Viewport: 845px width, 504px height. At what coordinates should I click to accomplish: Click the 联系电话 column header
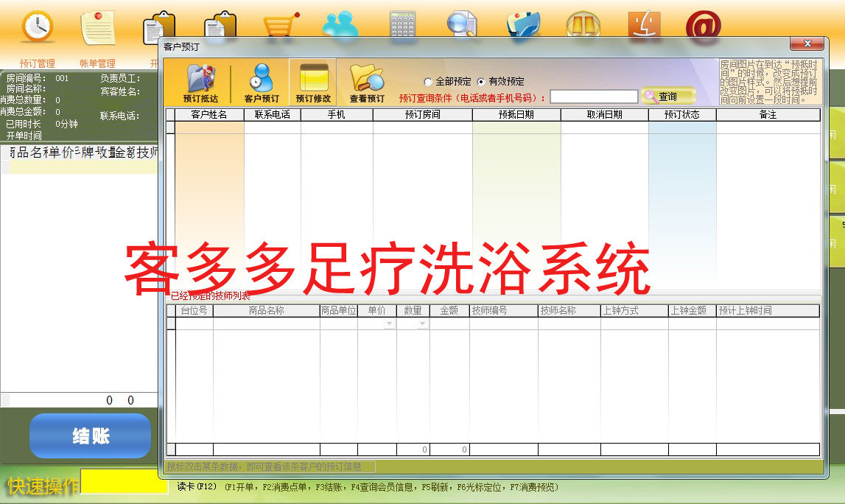tap(272, 115)
